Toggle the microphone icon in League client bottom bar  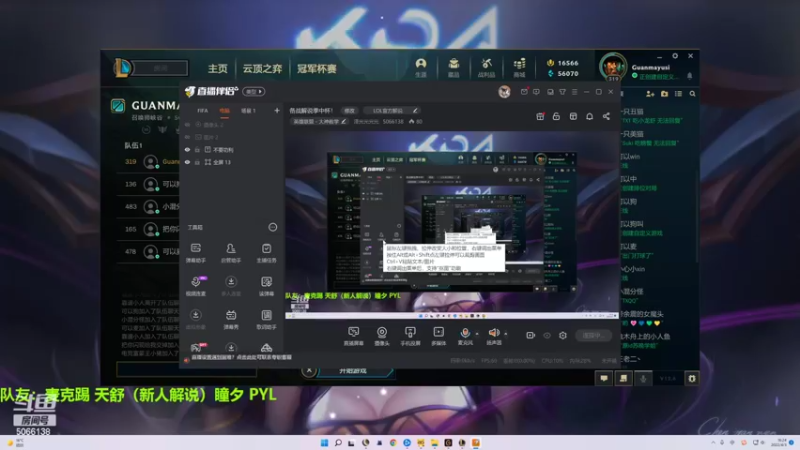643,379
